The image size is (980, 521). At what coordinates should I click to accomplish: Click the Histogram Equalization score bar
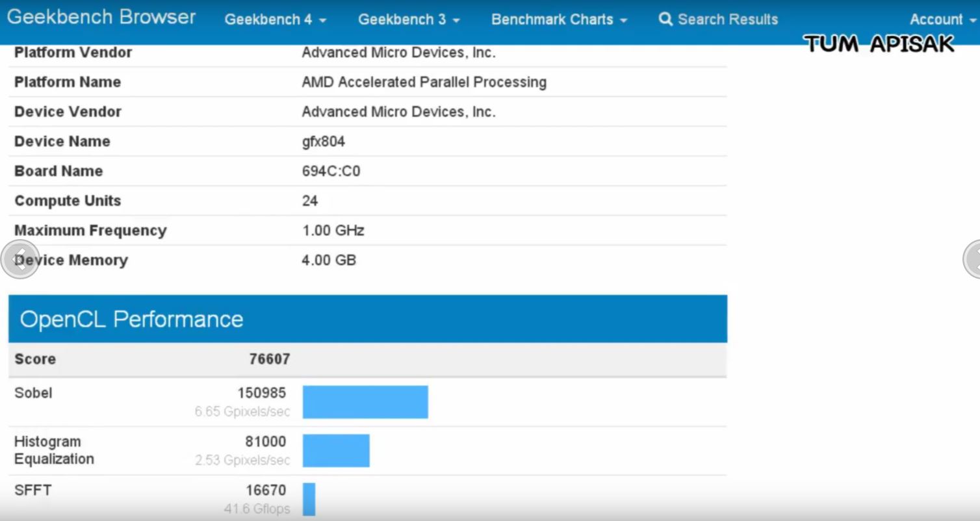(336, 451)
